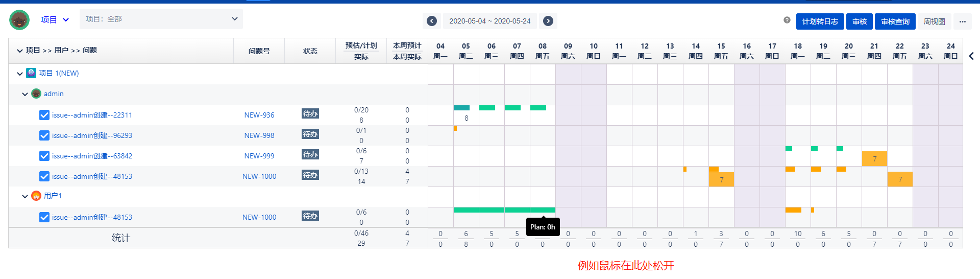Click the 计划转日志 button
Screen dimensions: 980x279
pos(820,21)
